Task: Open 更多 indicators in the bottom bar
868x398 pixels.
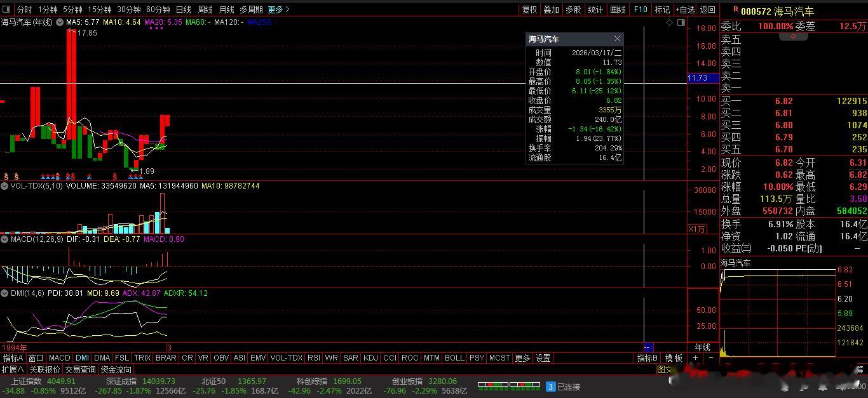Action: point(522,358)
